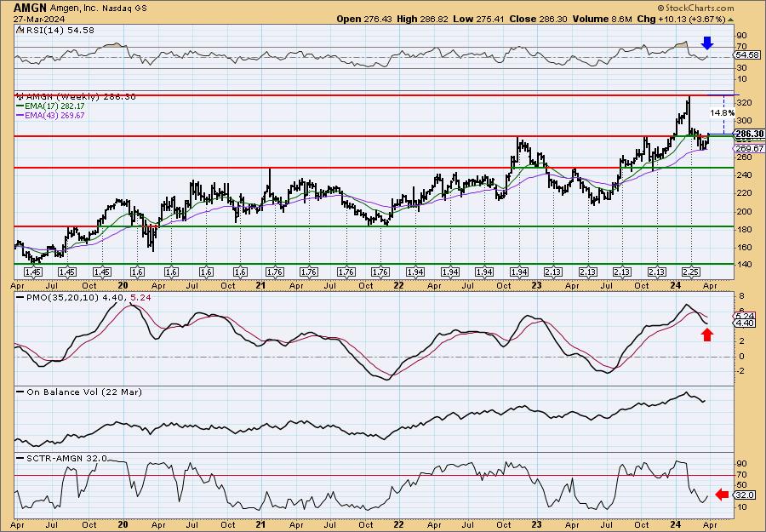The width and height of the screenshot is (766, 532).
Task: Click the SCTR-AMGN 32.0 legend label
Action: pos(62,458)
